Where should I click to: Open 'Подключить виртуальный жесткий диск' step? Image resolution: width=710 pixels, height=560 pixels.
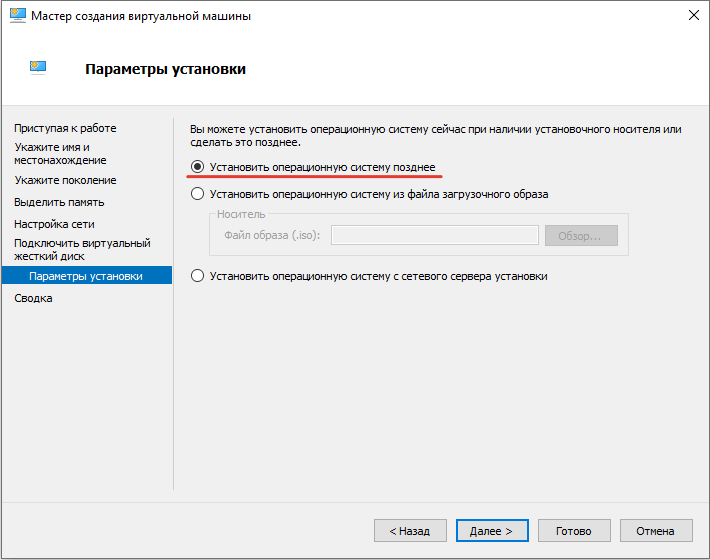point(82,249)
